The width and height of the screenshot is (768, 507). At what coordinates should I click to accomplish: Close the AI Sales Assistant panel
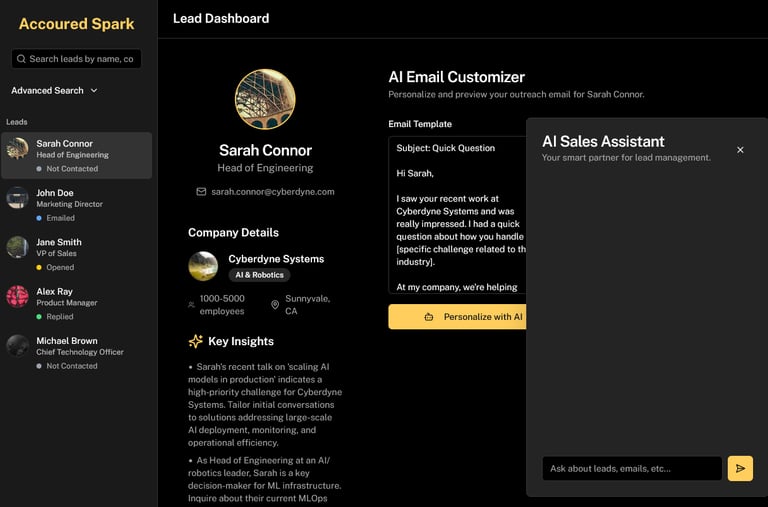coord(740,150)
